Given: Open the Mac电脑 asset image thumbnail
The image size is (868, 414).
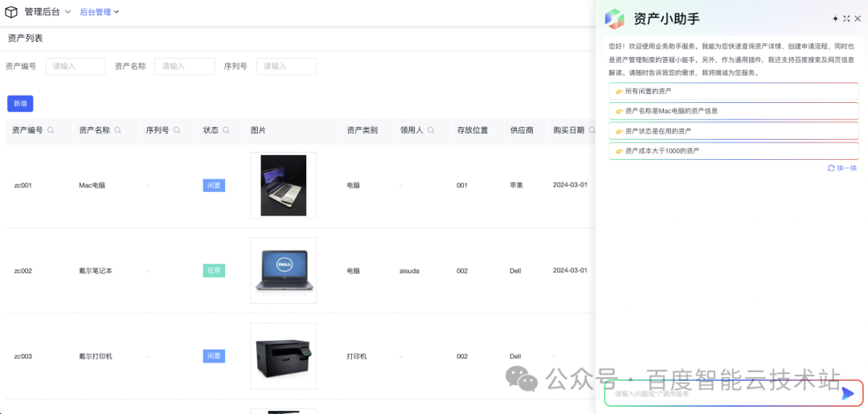Looking at the screenshot, I should (284, 185).
